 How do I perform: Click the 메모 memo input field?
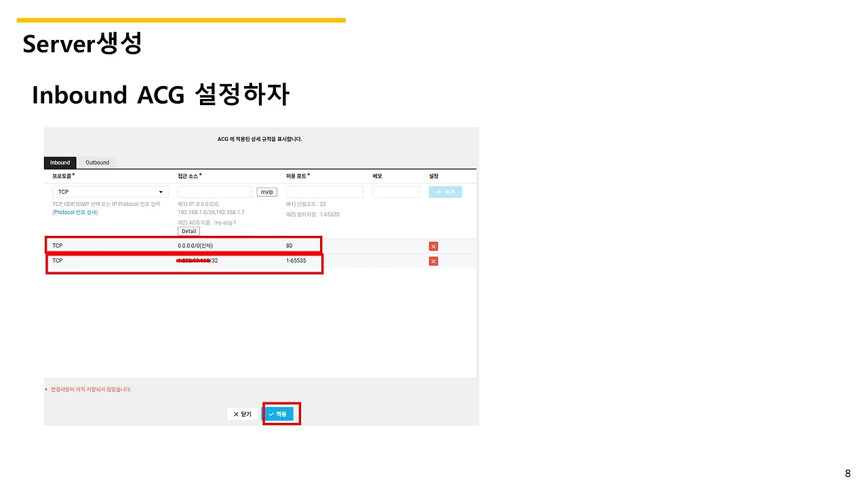[x=396, y=192]
